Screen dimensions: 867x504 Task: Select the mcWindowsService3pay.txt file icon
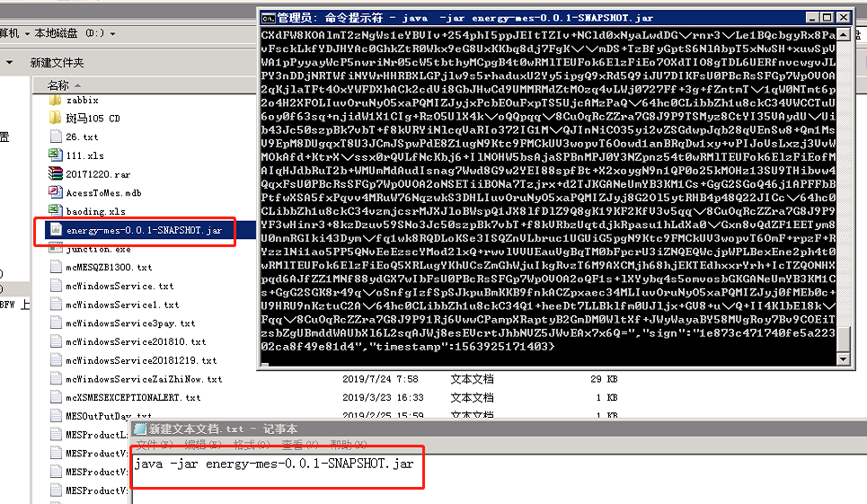[x=56, y=323]
